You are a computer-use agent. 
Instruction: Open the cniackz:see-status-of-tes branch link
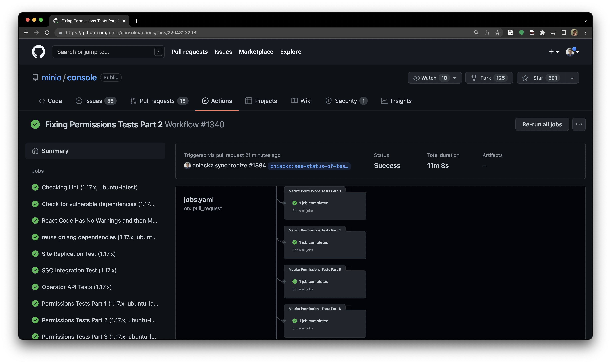pyautogui.click(x=309, y=166)
